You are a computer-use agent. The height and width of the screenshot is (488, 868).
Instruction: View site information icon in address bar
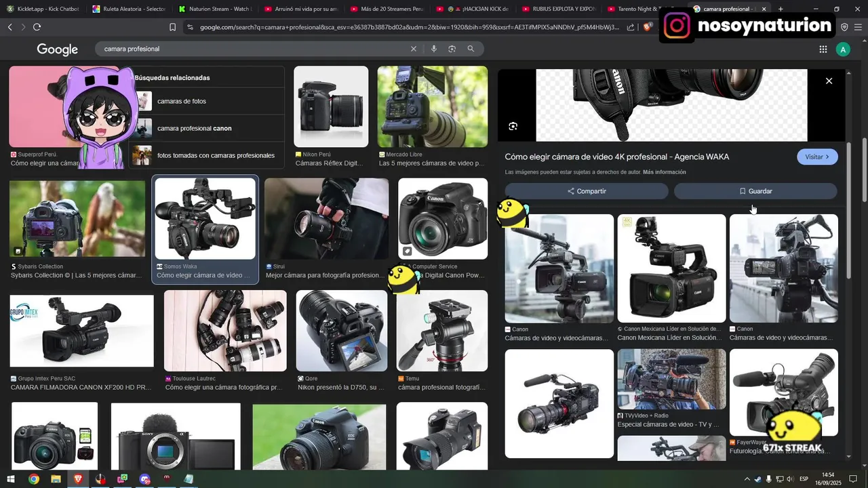[x=190, y=27]
